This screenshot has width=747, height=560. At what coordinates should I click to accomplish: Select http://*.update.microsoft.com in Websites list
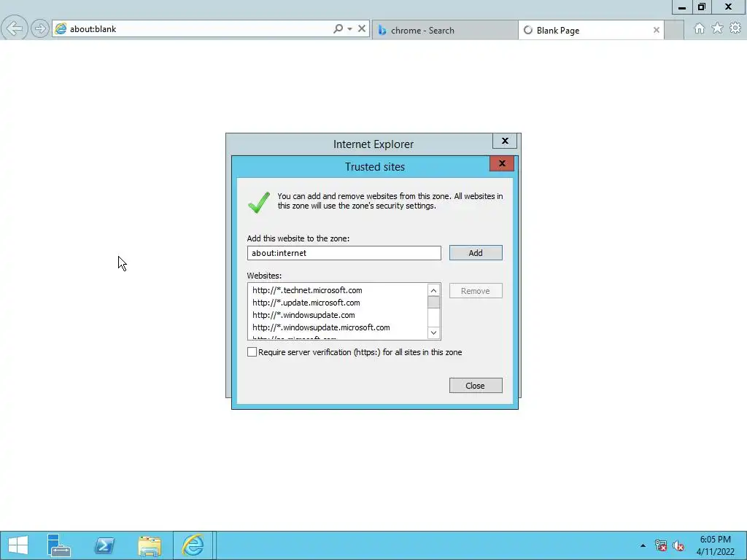pyautogui.click(x=306, y=303)
